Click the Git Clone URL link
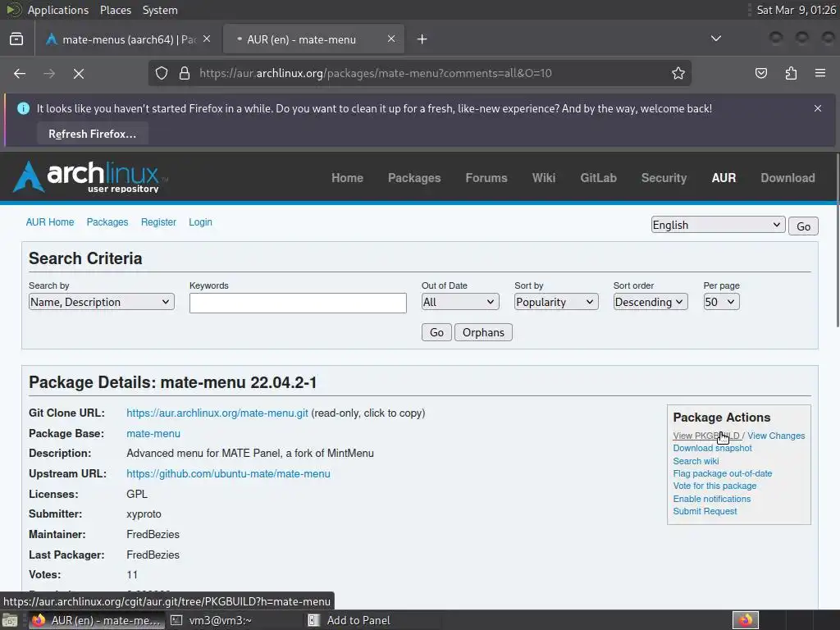 [x=217, y=413]
